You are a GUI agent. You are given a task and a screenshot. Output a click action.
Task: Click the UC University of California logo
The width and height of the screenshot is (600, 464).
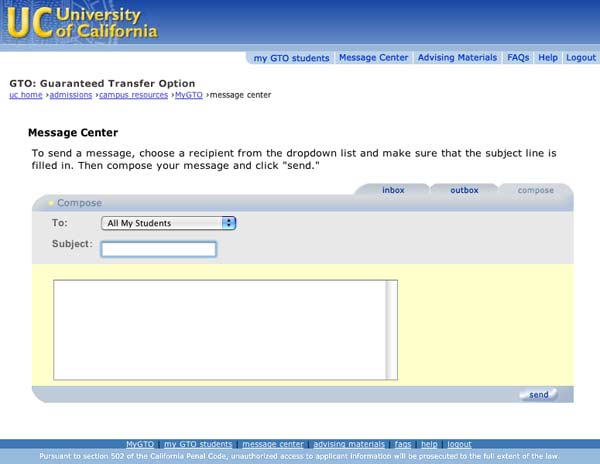tap(82, 24)
